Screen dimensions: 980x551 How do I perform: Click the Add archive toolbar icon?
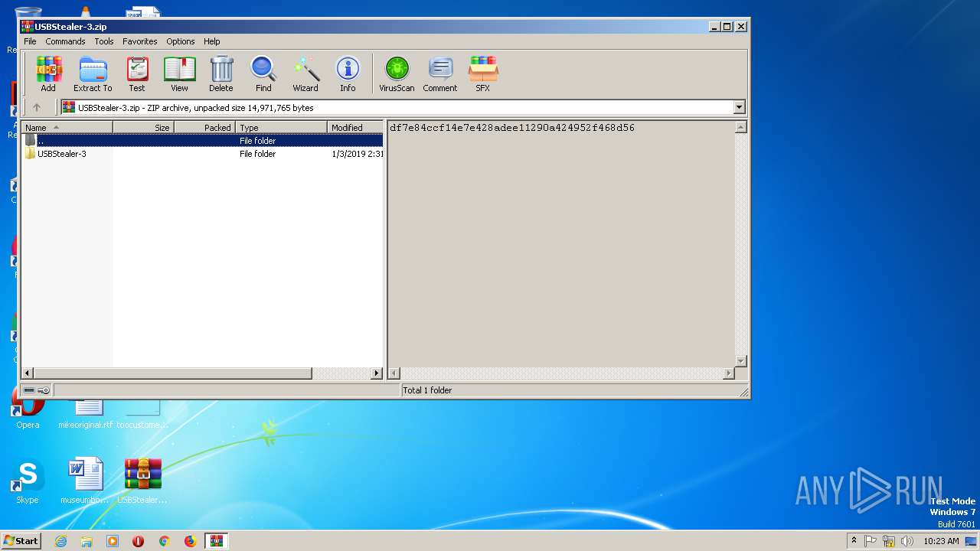pyautogui.click(x=48, y=74)
